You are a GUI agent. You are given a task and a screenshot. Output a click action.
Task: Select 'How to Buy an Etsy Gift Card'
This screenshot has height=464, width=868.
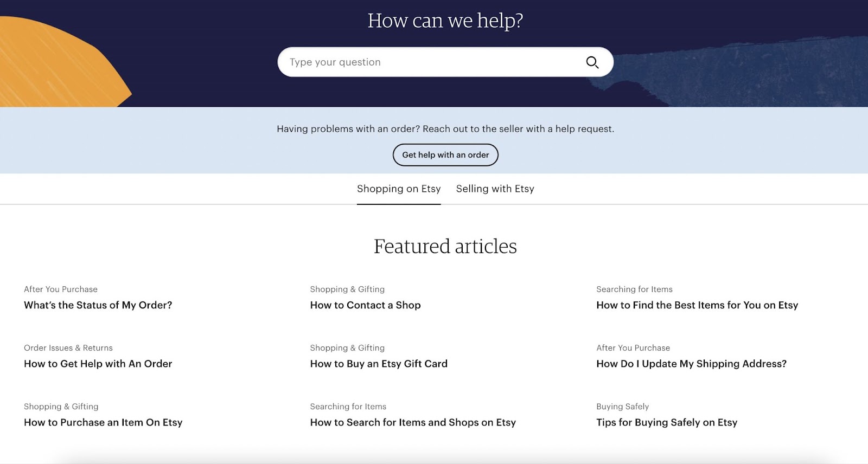[379, 364]
